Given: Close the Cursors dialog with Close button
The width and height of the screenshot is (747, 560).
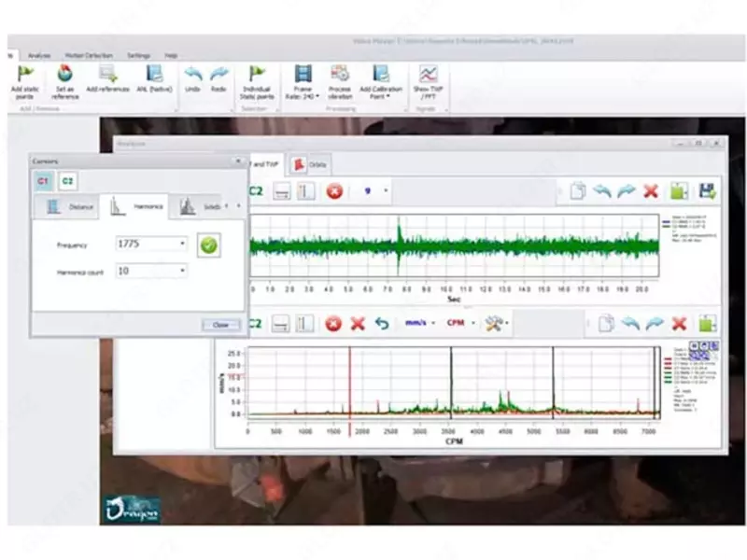Looking at the screenshot, I should [x=221, y=325].
